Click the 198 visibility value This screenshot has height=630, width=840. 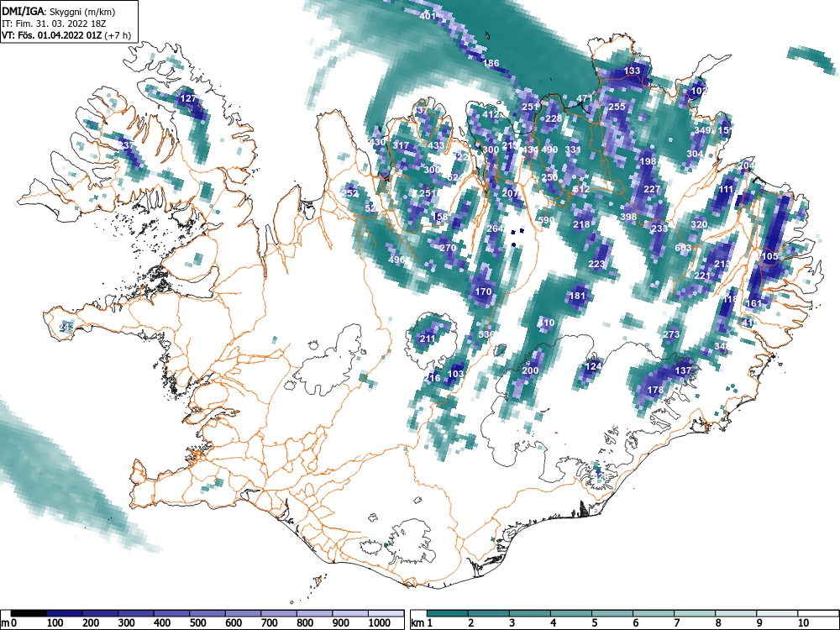648,162
